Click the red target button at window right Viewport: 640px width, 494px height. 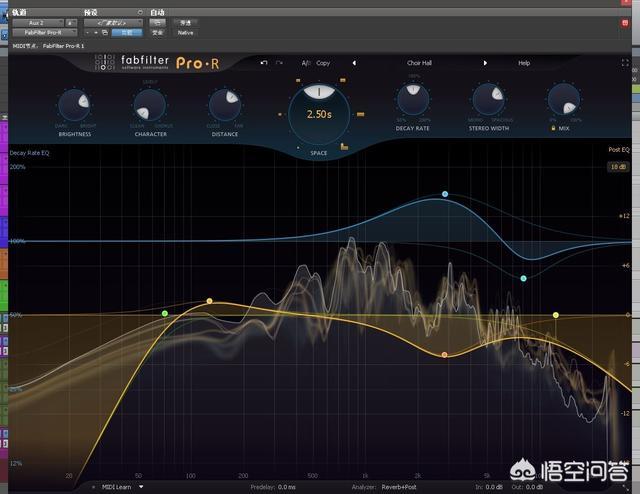(625, 23)
